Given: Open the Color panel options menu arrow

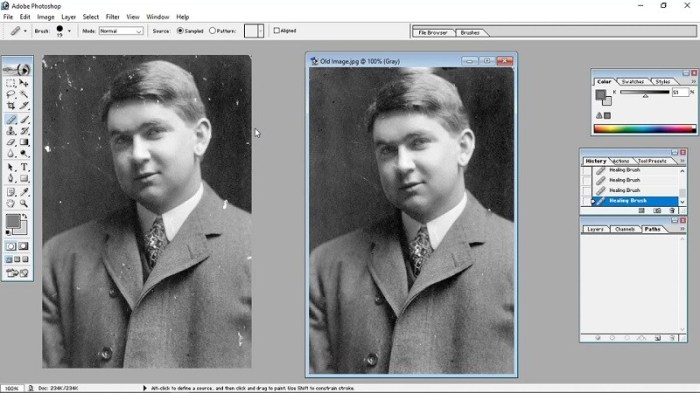Looking at the screenshot, I should coord(693,82).
